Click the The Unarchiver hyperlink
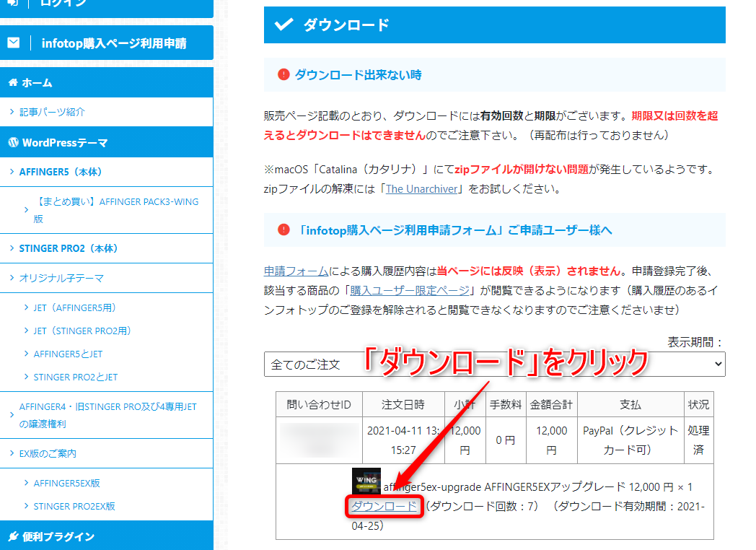This screenshot has width=756, height=550. (x=421, y=189)
